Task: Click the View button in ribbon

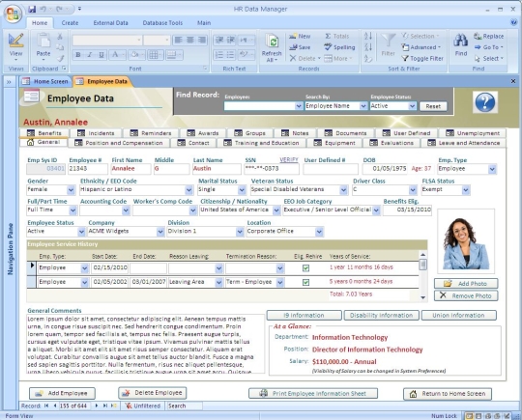Action: tap(15, 46)
